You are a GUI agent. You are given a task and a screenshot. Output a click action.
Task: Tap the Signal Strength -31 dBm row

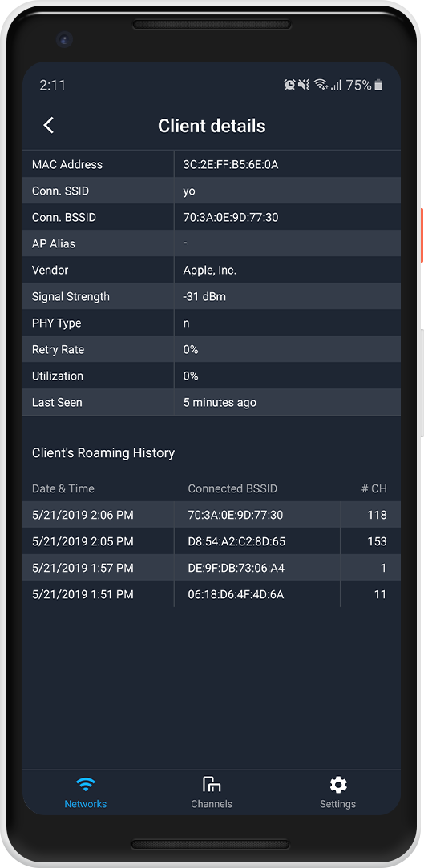[x=211, y=297]
